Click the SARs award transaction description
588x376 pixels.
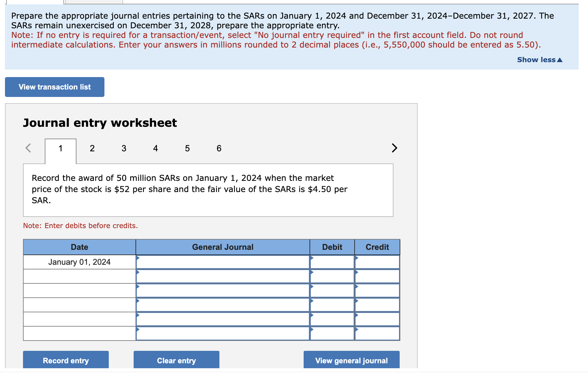pyautogui.click(x=190, y=189)
